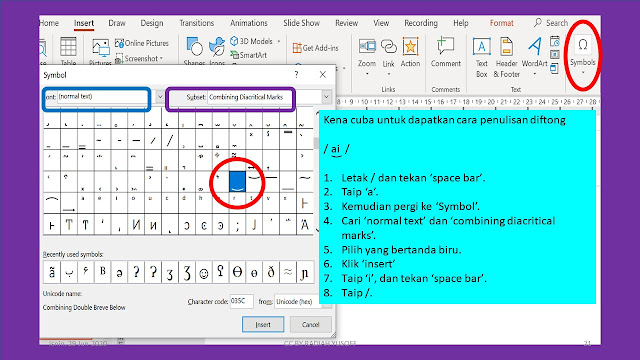Click the Character code field showing 035C
The width and height of the screenshot is (640, 360).
(x=241, y=301)
